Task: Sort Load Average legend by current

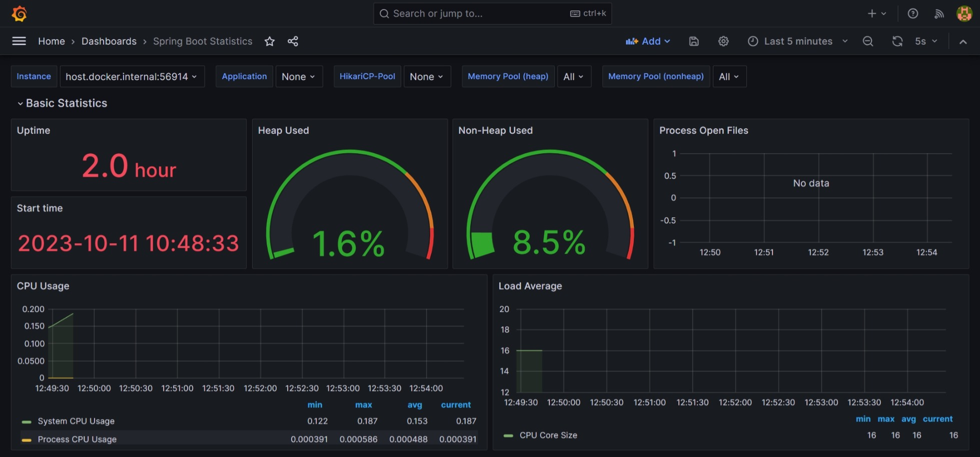Action: coord(937,419)
